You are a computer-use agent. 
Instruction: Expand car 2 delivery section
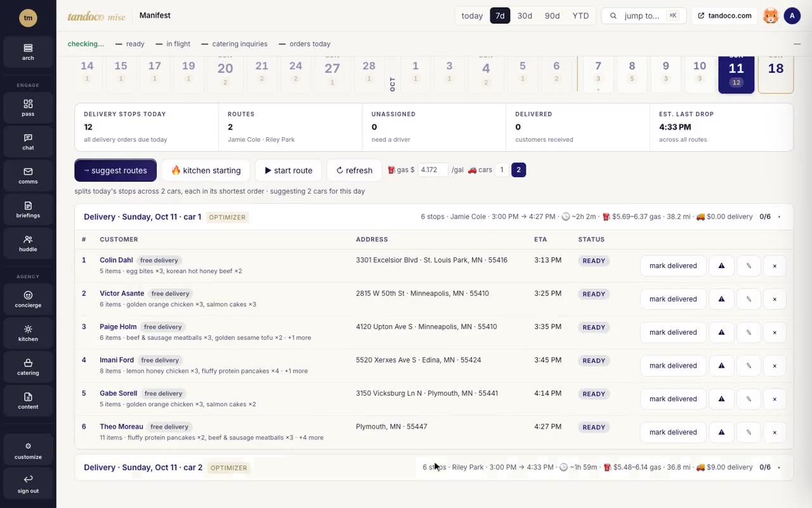(779, 468)
